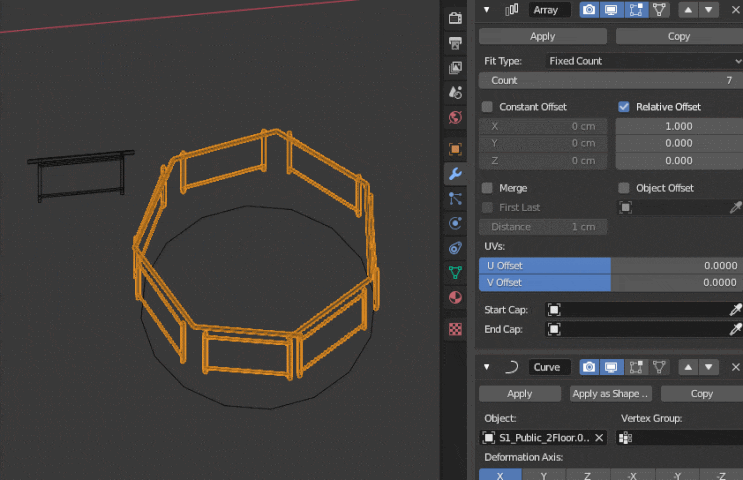Collapse the Curve modifier panel
Viewport: 743px width, 480px height.
tap(487, 367)
